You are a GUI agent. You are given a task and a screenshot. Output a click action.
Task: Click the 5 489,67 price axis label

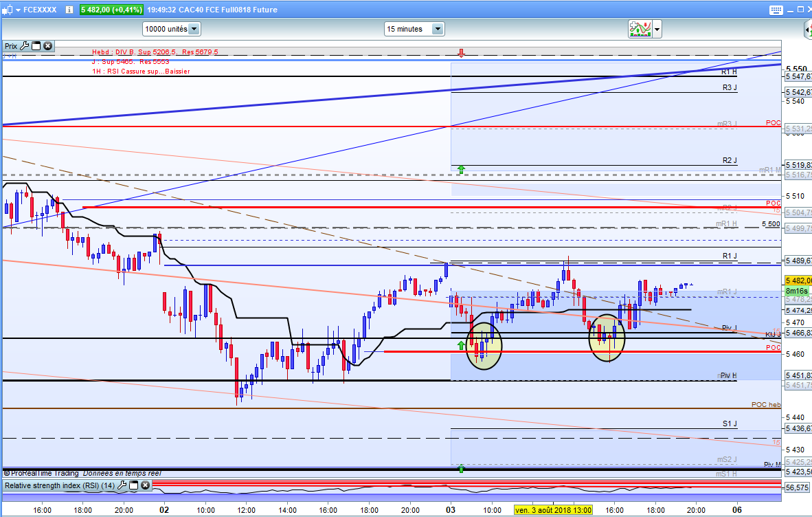click(798, 261)
